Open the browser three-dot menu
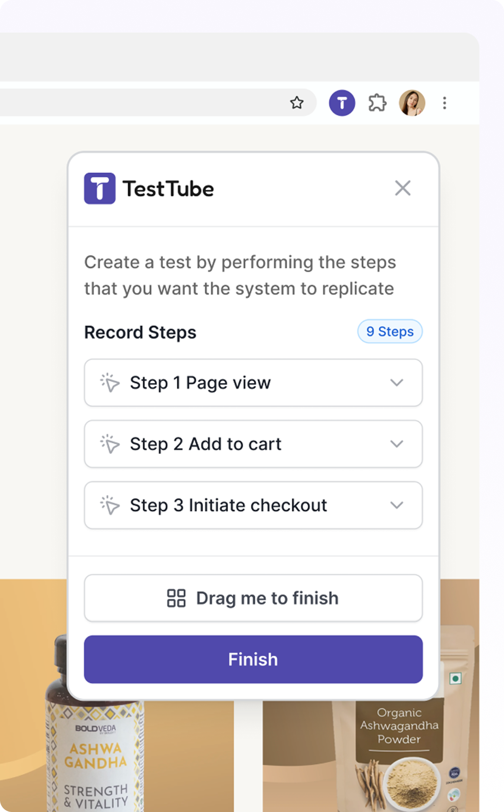Screen dimensions: 504x812 coord(445,103)
